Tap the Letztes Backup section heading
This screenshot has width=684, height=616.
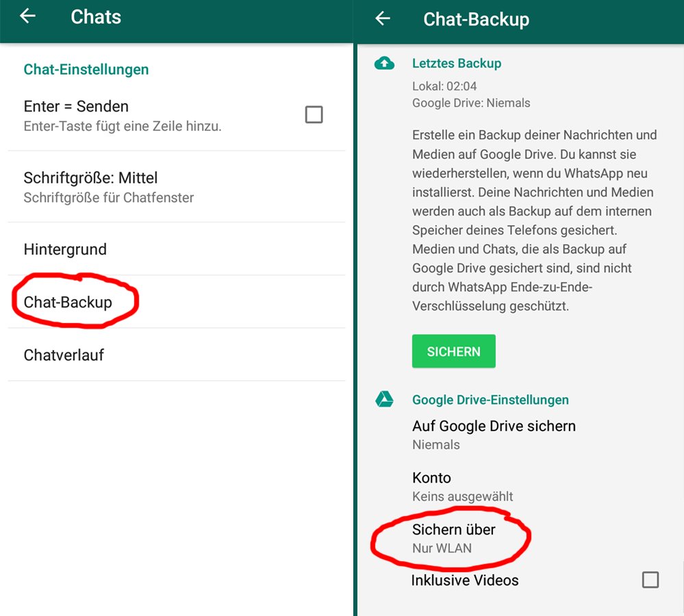tap(457, 63)
